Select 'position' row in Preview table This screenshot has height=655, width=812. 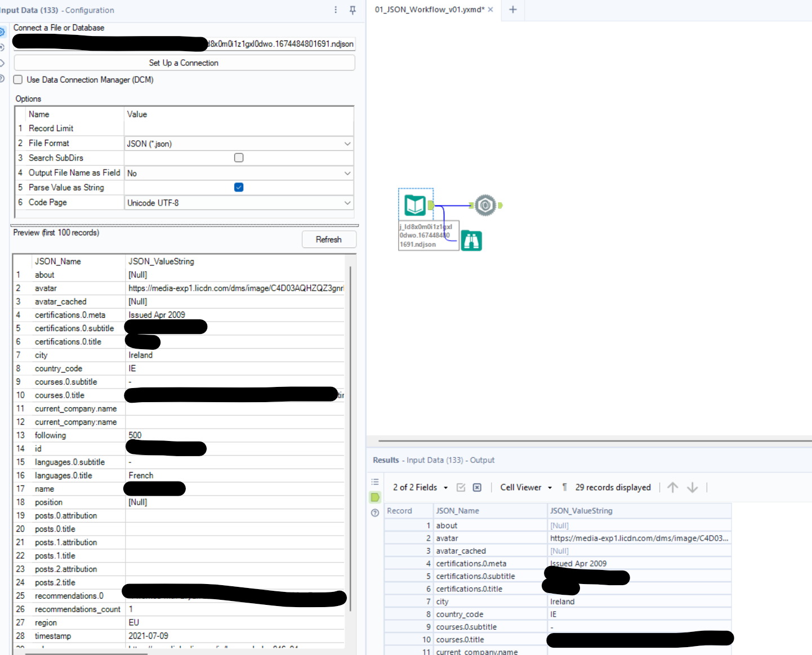coord(179,502)
